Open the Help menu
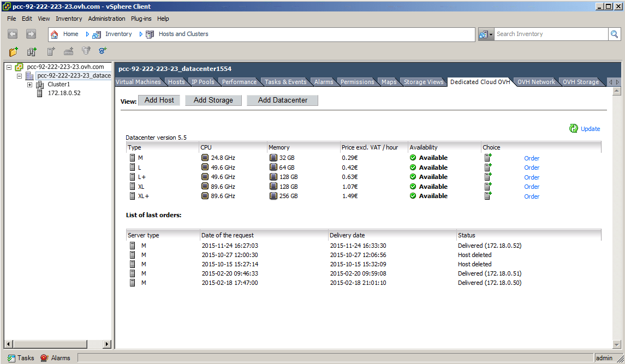This screenshot has height=364, width=625. (x=163, y=19)
